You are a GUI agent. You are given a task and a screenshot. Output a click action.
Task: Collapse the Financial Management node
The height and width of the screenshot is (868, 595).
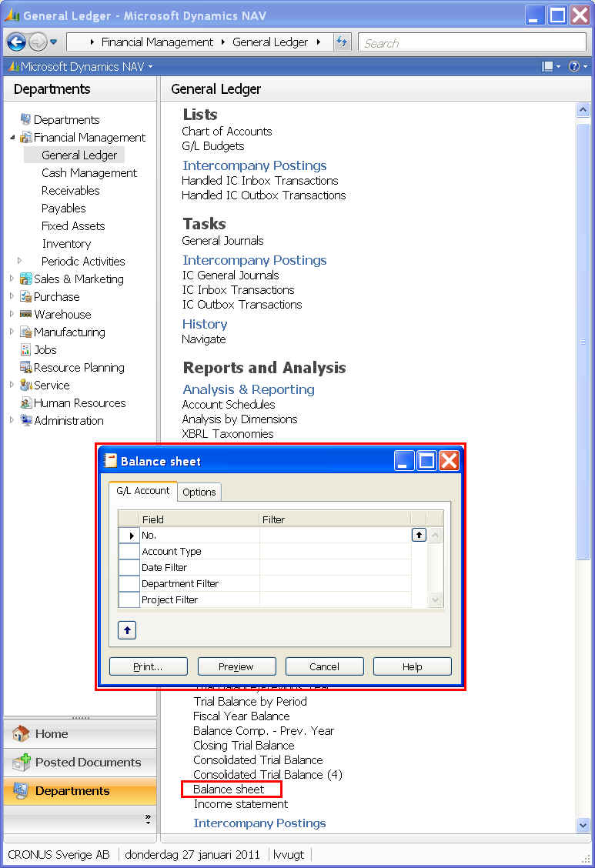point(12,137)
